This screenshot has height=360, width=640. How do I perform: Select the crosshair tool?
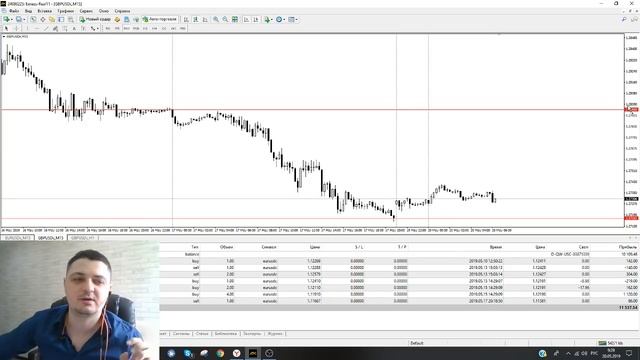click(17, 29)
